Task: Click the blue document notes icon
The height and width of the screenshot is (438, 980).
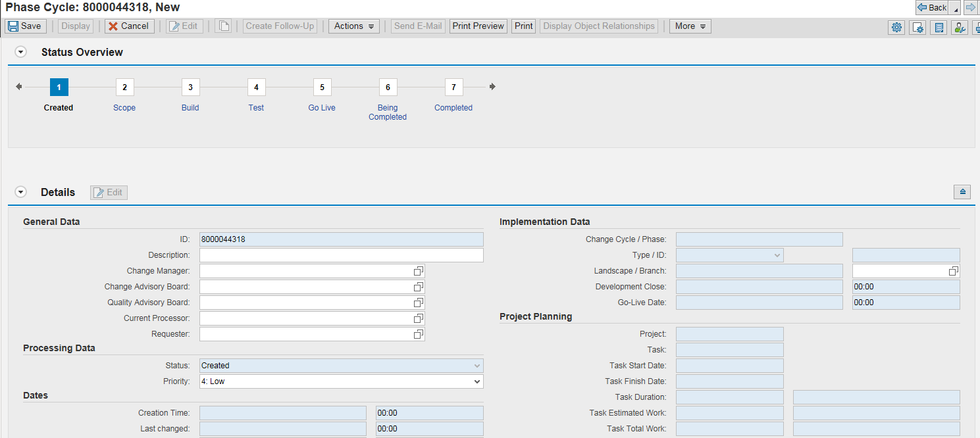Action: (x=939, y=27)
